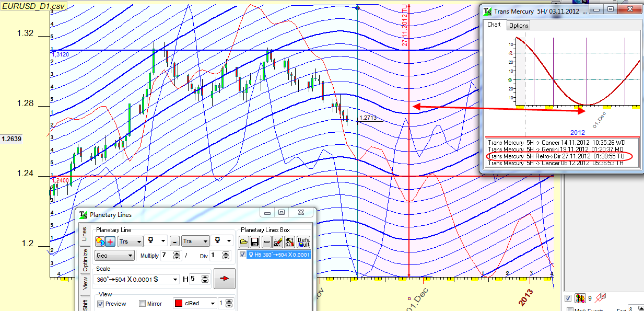Click the floppy disk save icon

255,241
